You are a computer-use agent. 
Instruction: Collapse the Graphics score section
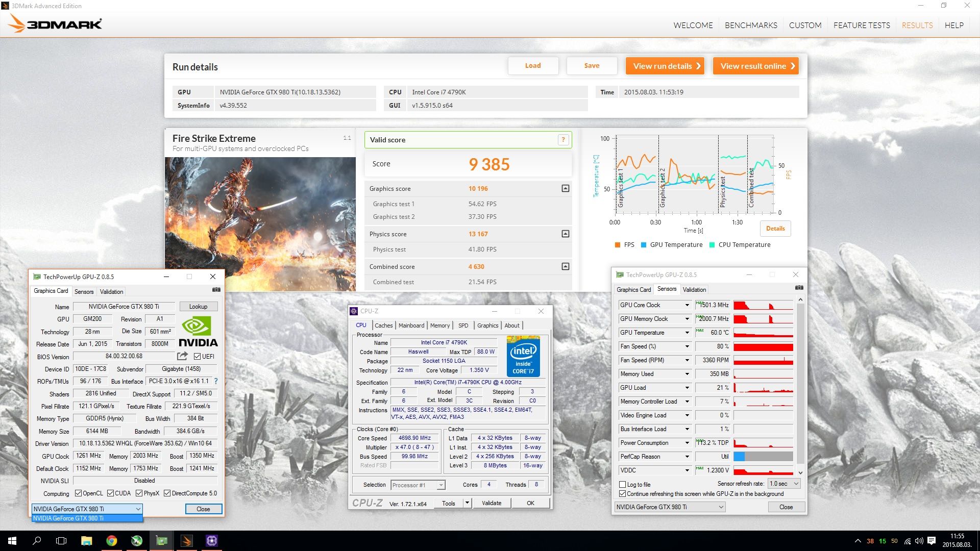click(565, 189)
